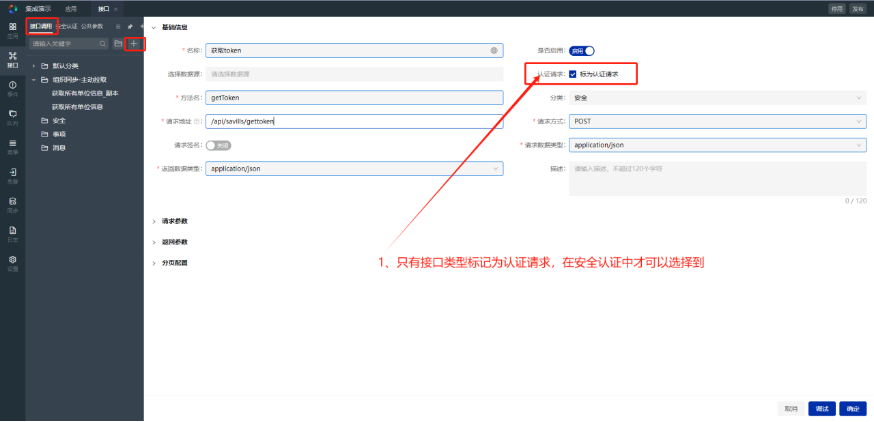This screenshot has height=422, width=874.
Task: Click the pin icon in panel header
Action: pos(130,26)
